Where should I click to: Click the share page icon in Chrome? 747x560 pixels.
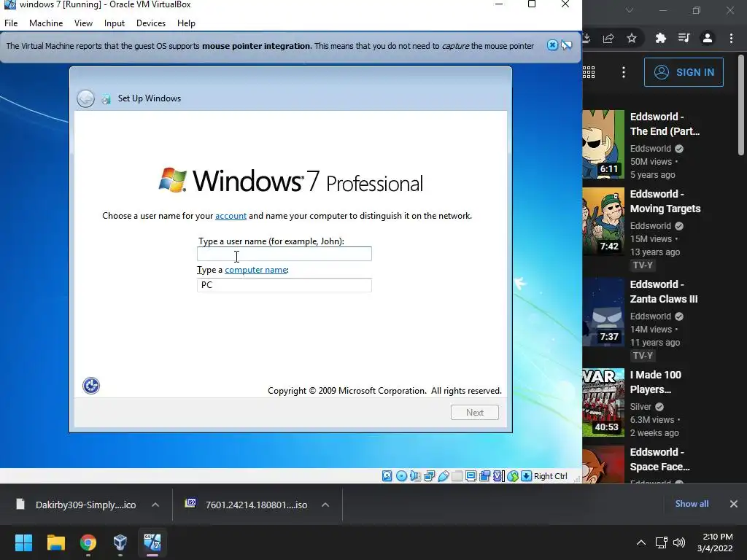608,38
